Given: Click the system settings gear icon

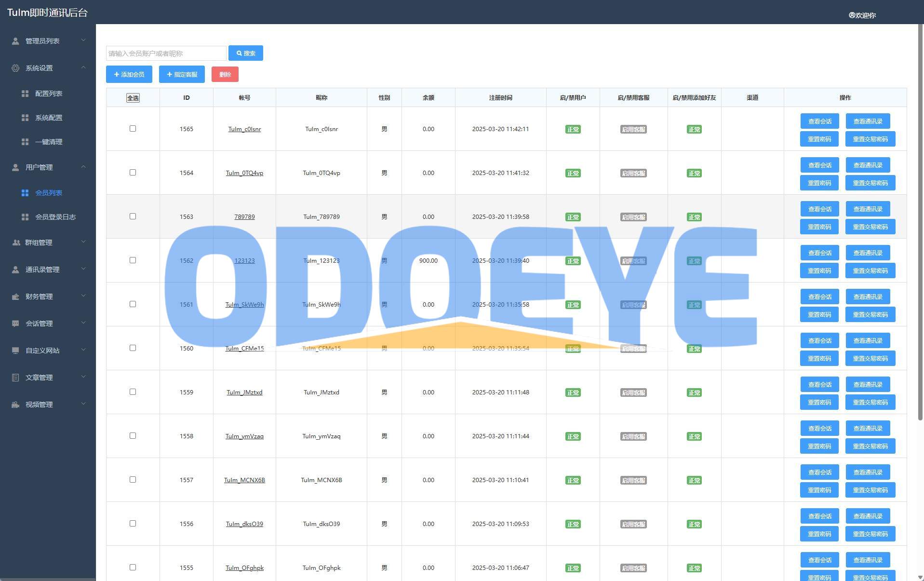Looking at the screenshot, I should coord(15,68).
